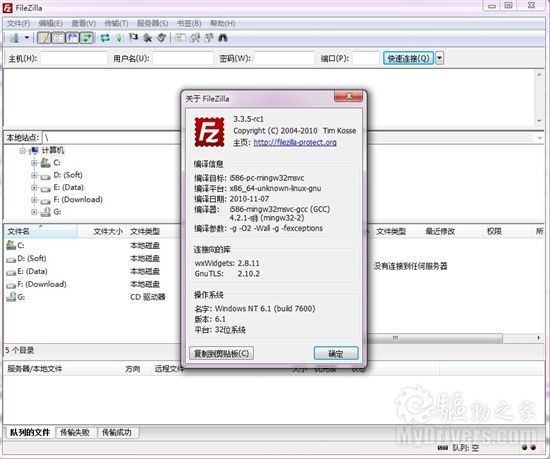The width and height of the screenshot is (550, 459).
Task: Select D: (Soft) in the directory tree
Action: (68, 175)
